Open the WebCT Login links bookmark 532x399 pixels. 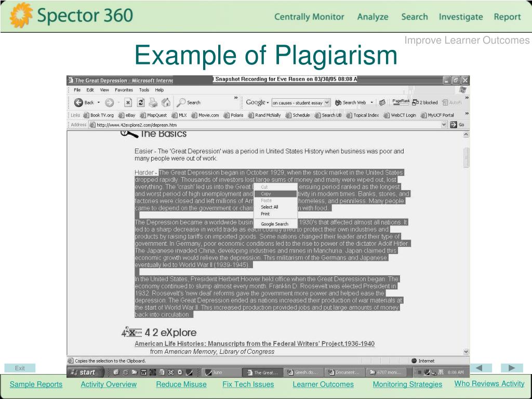click(400, 115)
